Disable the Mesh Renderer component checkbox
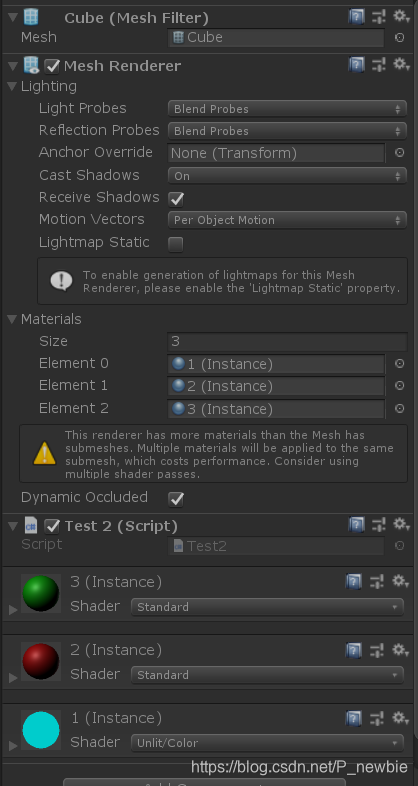 click(x=52, y=66)
